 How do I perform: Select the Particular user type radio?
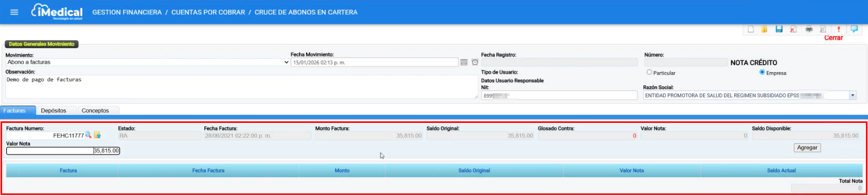coord(649,73)
